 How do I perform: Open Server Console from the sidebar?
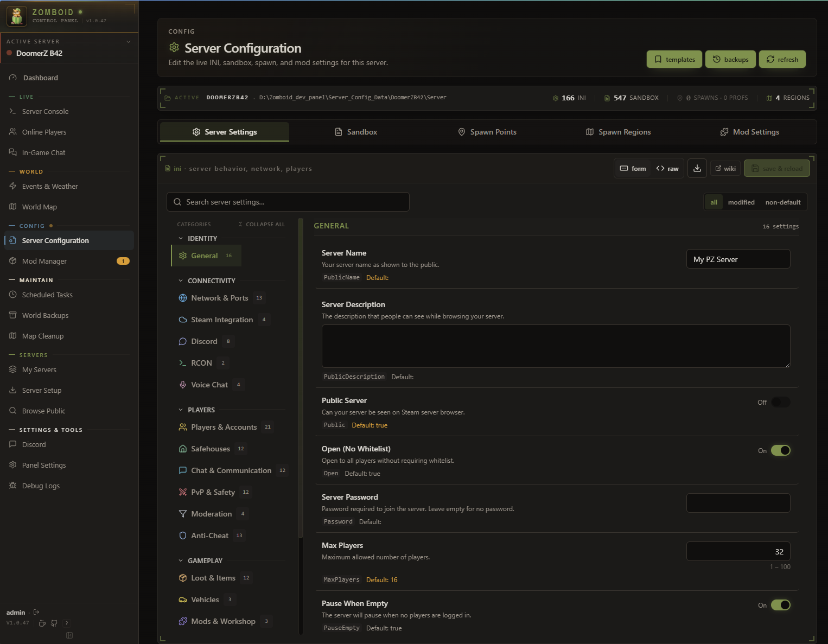tap(69, 111)
